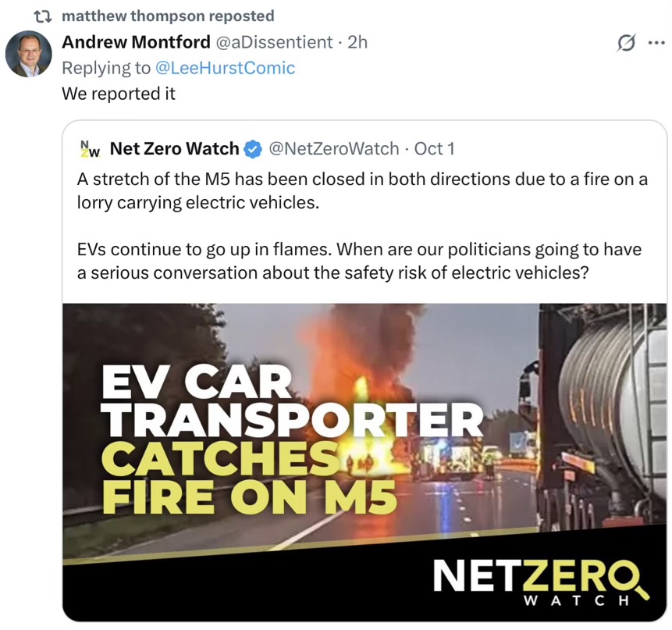Click the quoted text about M5 closure

pos(362,190)
